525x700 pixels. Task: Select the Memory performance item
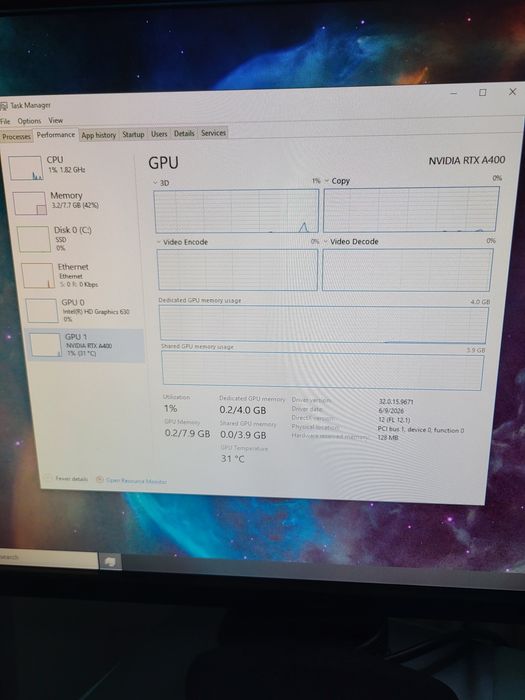pyautogui.click(x=76, y=203)
